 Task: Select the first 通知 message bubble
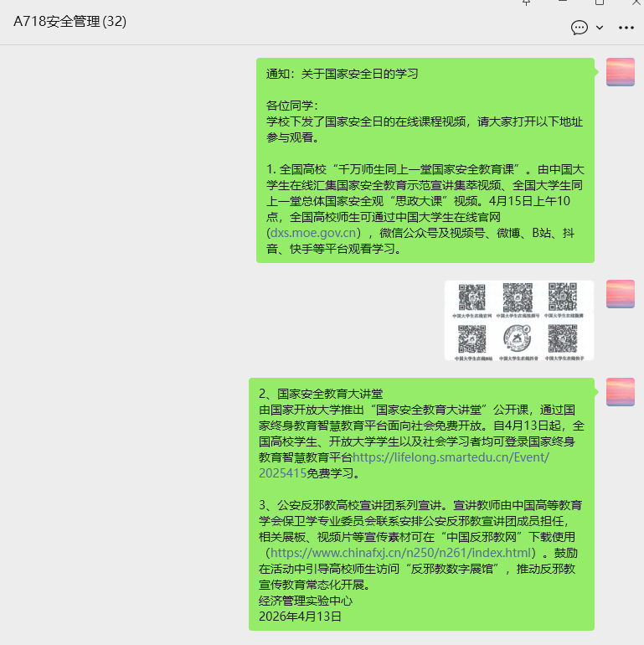[425, 159]
